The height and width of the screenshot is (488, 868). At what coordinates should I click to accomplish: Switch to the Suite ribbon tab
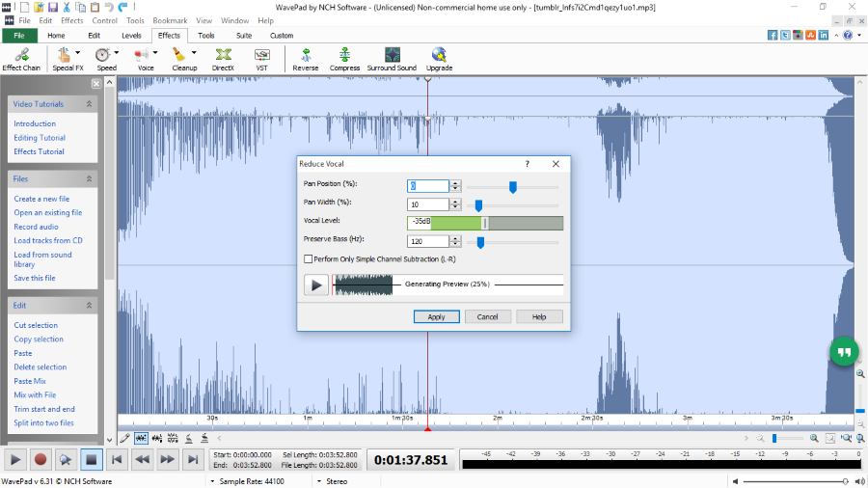pos(244,36)
